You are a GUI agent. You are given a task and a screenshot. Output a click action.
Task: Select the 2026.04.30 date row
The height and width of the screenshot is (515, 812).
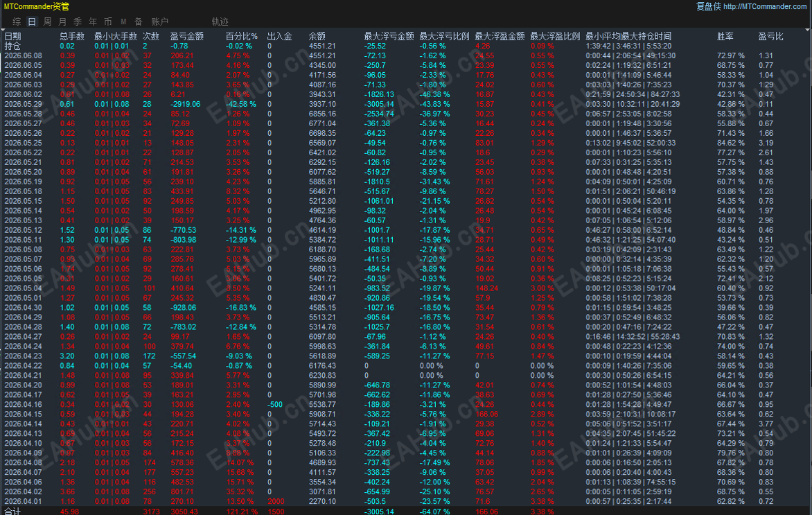[24, 308]
